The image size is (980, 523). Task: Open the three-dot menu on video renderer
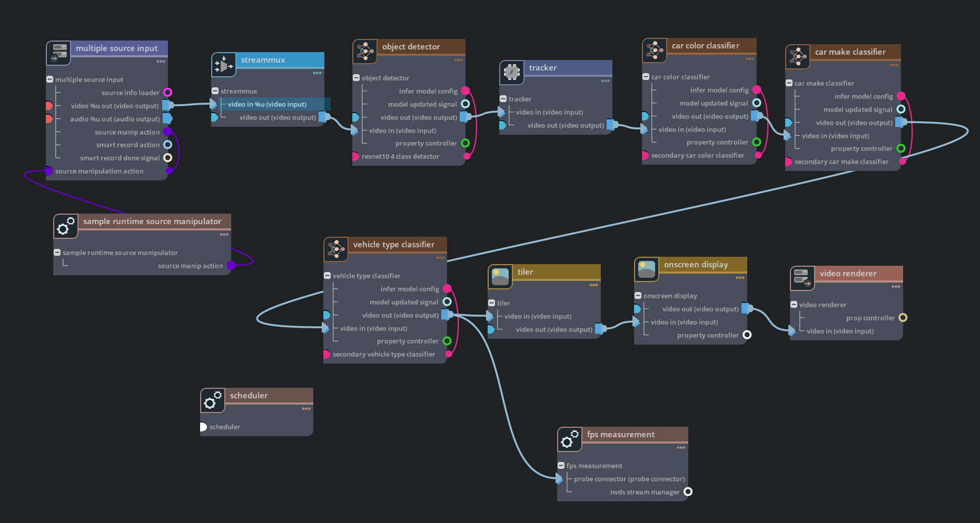point(896,287)
